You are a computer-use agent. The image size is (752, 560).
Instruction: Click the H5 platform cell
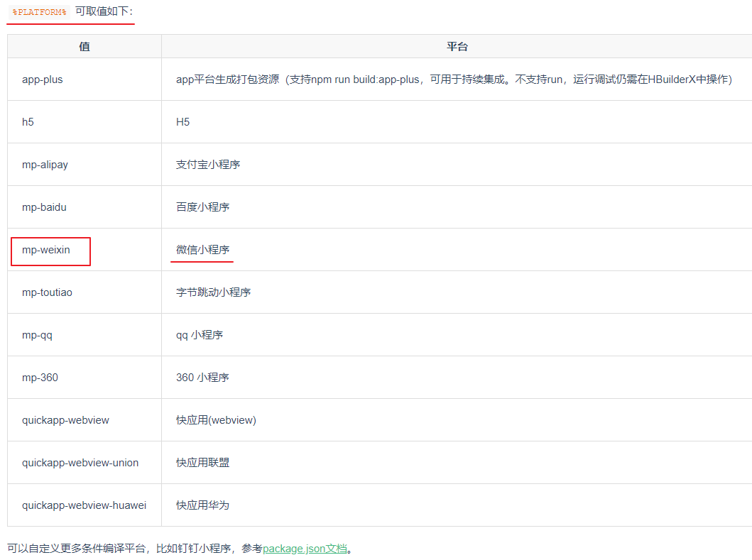457,122
